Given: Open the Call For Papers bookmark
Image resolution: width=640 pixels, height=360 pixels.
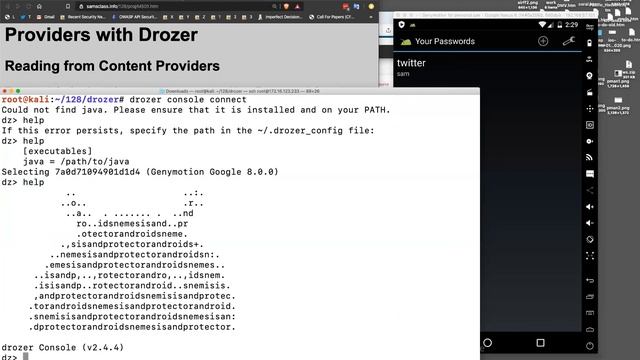Looking at the screenshot, I should [x=331, y=17].
